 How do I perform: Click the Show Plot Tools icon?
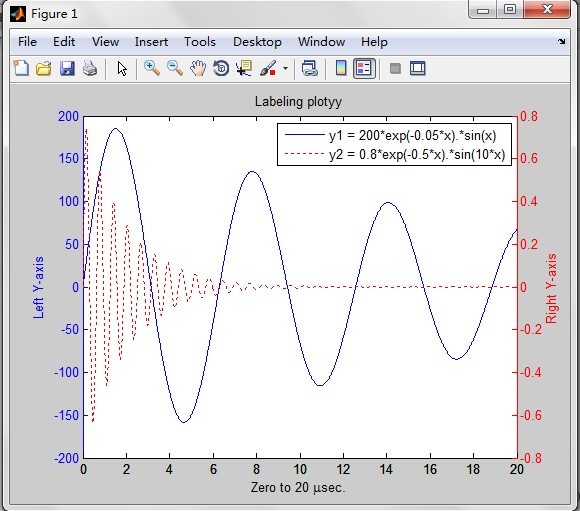(x=418, y=68)
